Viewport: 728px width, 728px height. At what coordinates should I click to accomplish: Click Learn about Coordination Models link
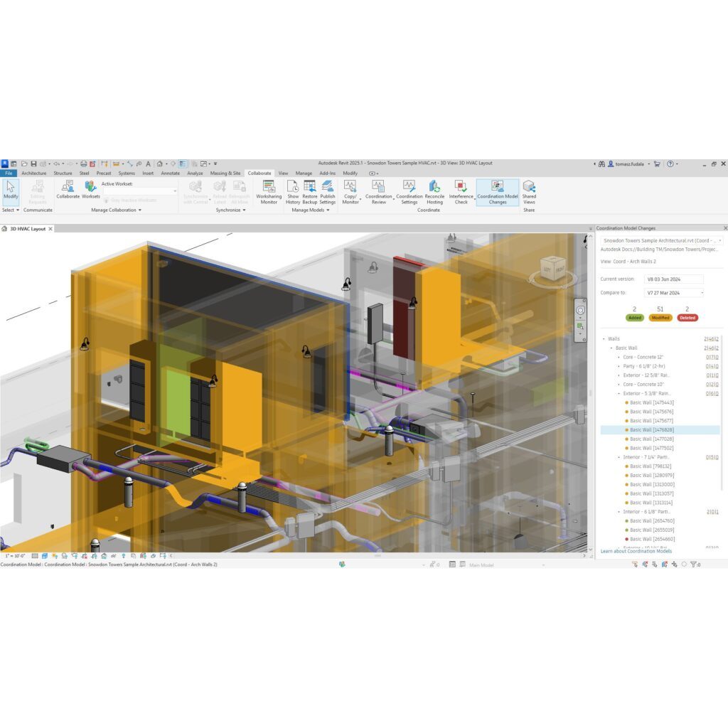[636, 551]
